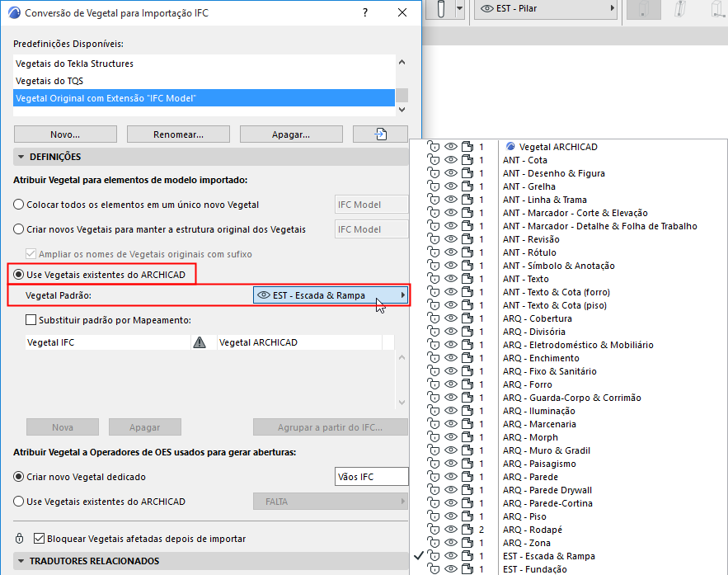Click the help question mark in title bar
Screen dimensions: 728x575
point(365,12)
